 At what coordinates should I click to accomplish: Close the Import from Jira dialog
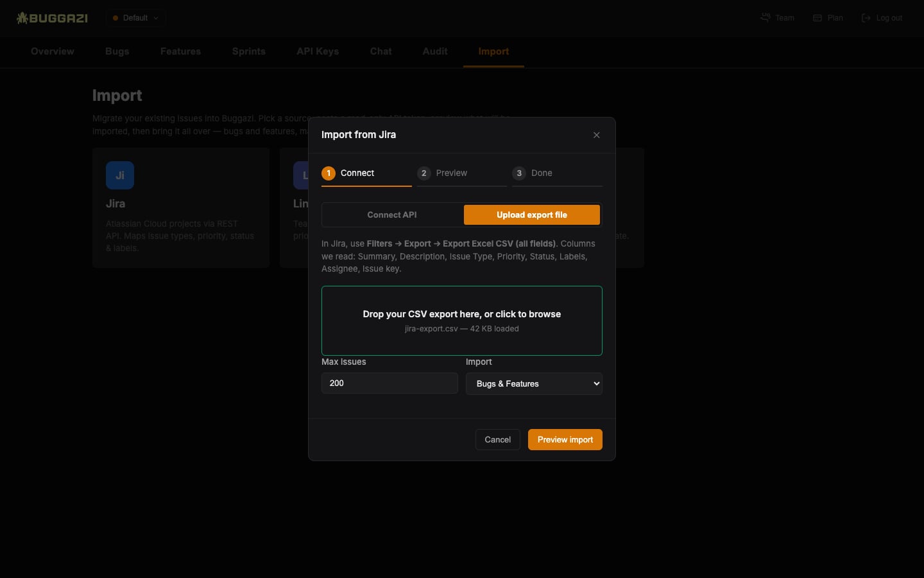click(x=597, y=135)
